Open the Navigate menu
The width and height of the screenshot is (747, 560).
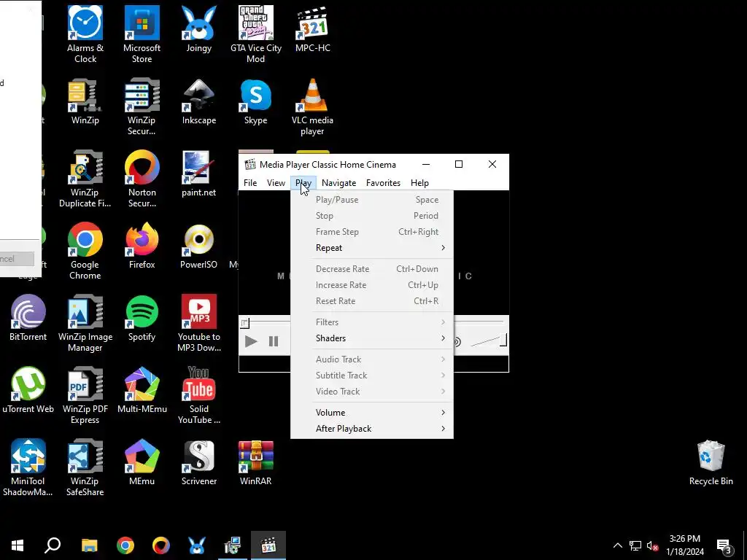[x=338, y=183]
